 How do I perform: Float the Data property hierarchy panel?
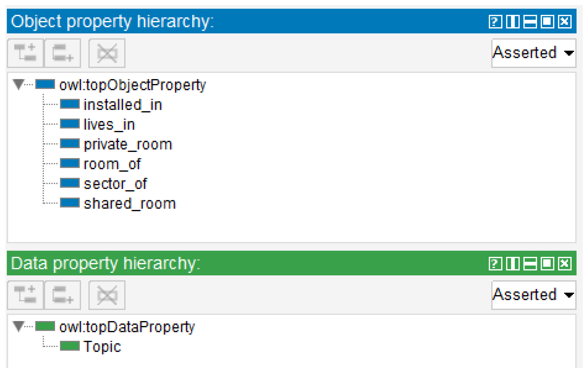(x=547, y=264)
